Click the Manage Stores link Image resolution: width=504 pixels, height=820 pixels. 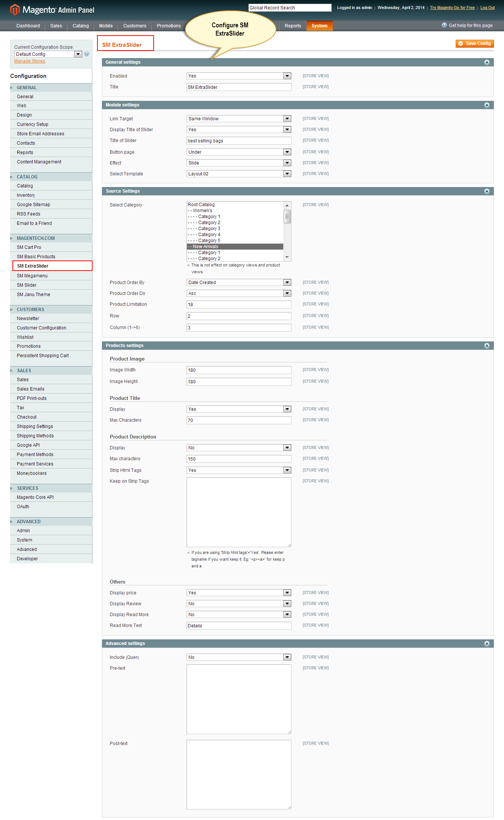click(x=30, y=61)
